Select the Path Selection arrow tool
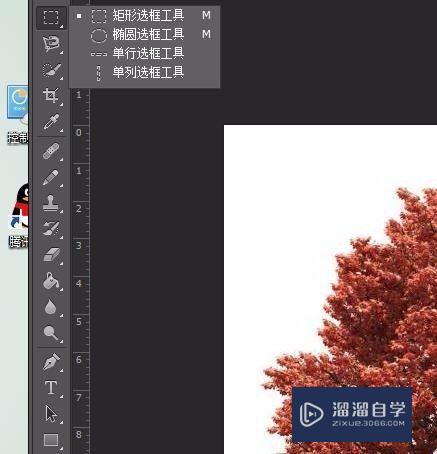Viewport: 437px width, 454px height. pyautogui.click(x=51, y=414)
